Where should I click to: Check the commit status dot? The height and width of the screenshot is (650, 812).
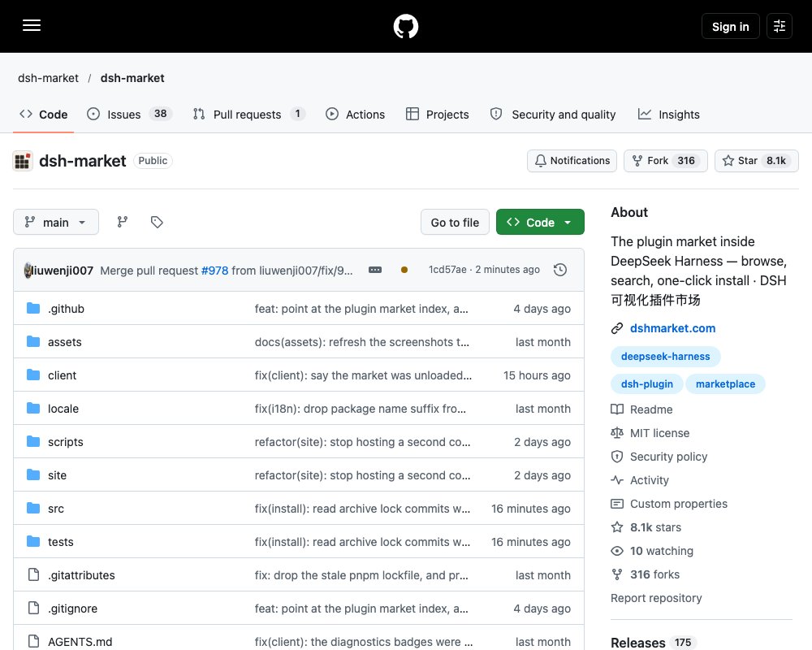coord(404,270)
